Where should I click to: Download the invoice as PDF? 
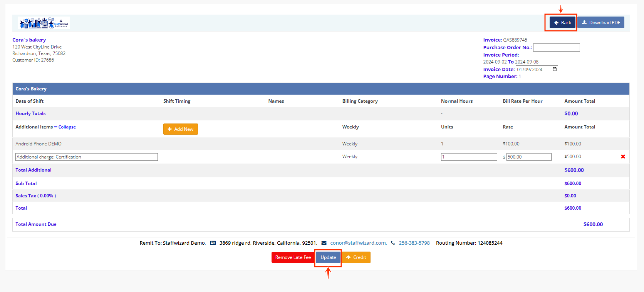coord(600,23)
